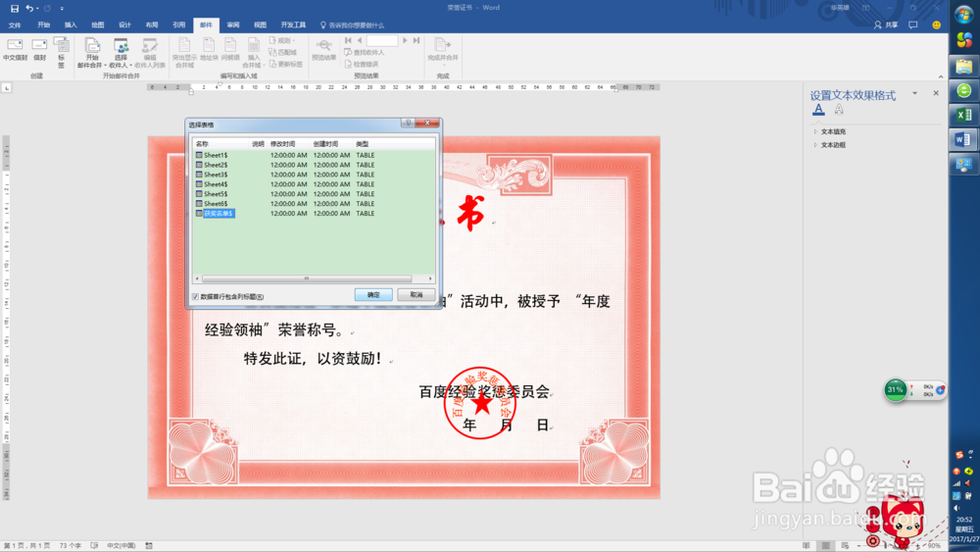Go to next record arrow
Viewport: 980px width, 552px height.
[x=405, y=40]
